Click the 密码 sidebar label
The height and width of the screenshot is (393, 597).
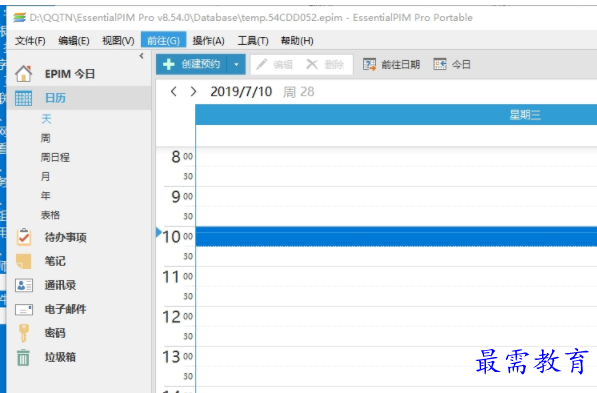pos(55,333)
